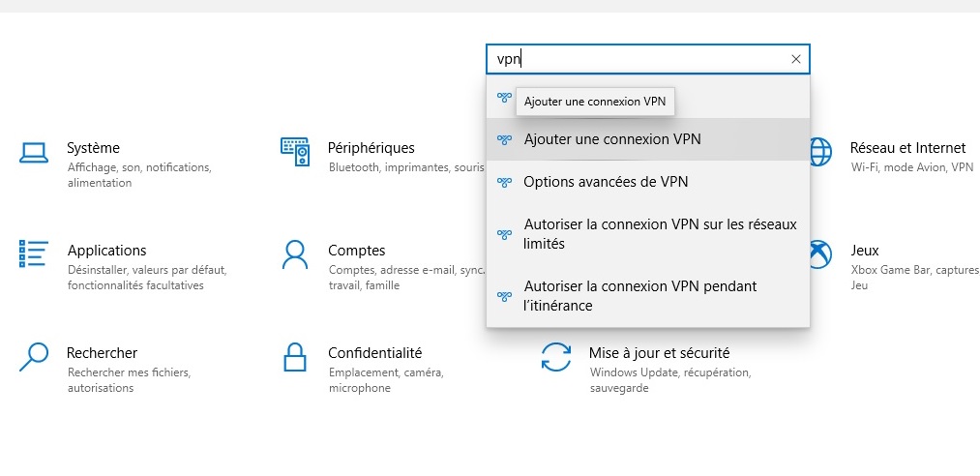Viewport: 980px width, 476px height.
Task: Click the Comptes person icon
Action: 294,253
